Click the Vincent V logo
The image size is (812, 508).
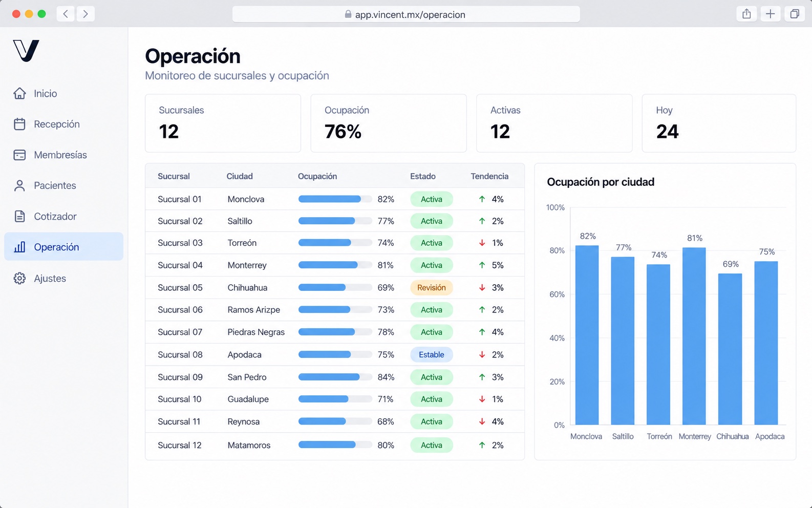click(x=26, y=50)
